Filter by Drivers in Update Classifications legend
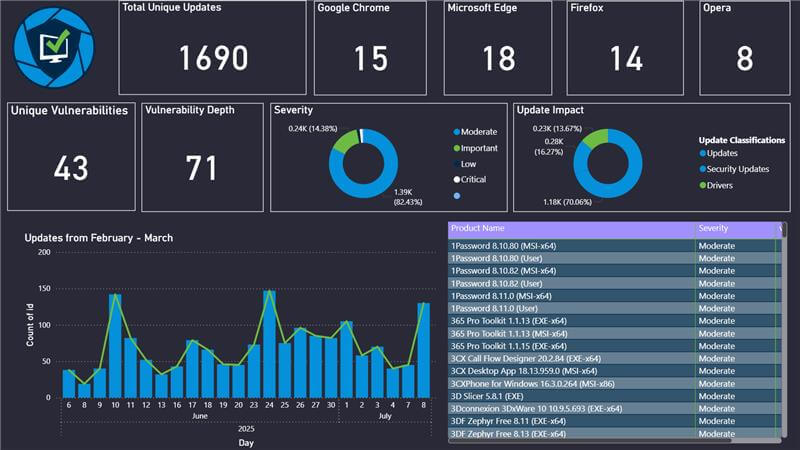Screen dimensions: 800x450 pos(716,185)
